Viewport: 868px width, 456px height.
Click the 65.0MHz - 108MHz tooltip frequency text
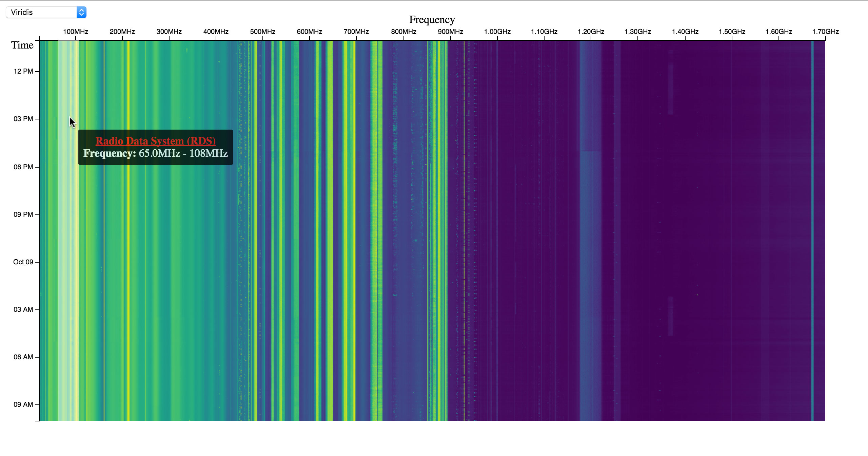pyautogui.click(x=183, y=153)
